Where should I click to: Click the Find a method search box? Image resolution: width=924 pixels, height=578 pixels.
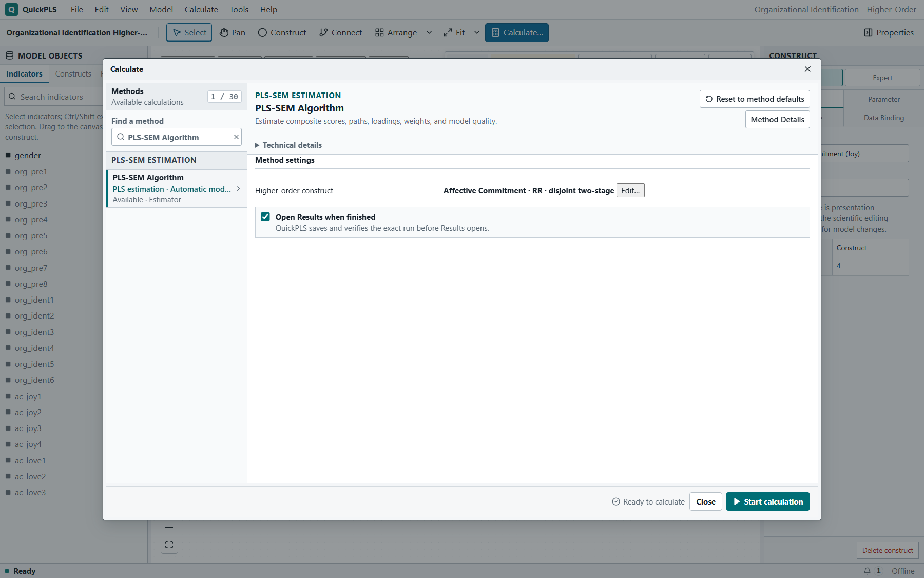point(176,137)
